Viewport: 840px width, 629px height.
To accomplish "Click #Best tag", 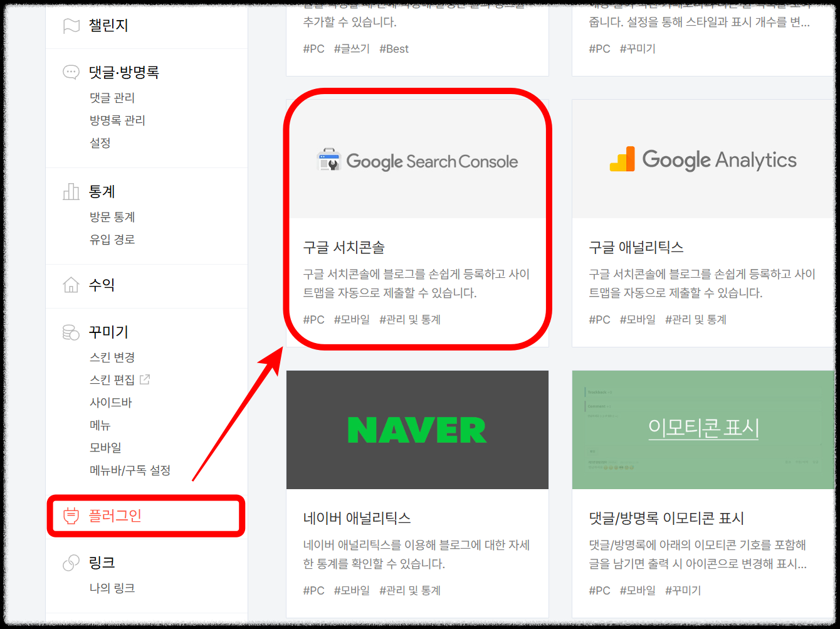I will (394, 49).
